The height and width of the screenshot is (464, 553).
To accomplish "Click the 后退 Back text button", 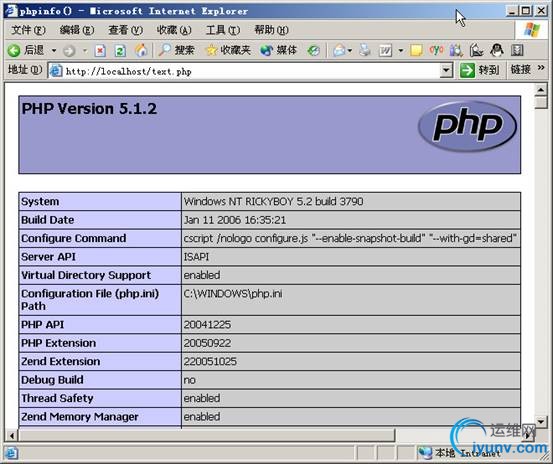I will (x=34, y=50).
